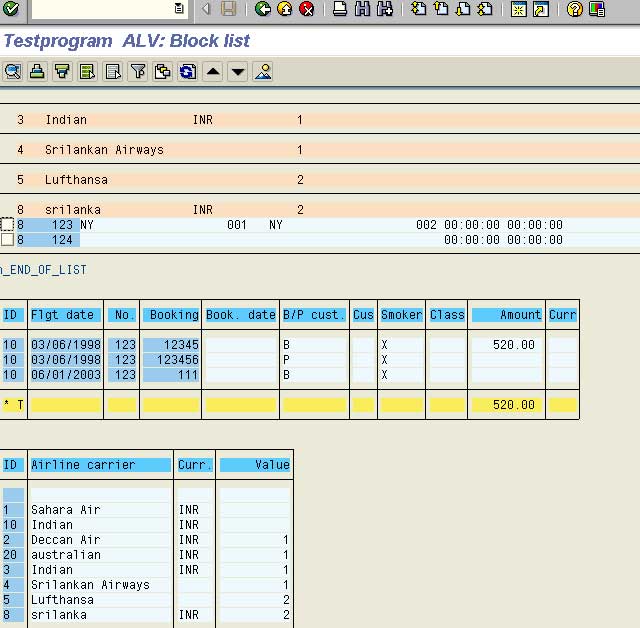Click the yellow total amount '520.00' cell
This screenshot has width=640, height=628.
(x=507, y=405)
